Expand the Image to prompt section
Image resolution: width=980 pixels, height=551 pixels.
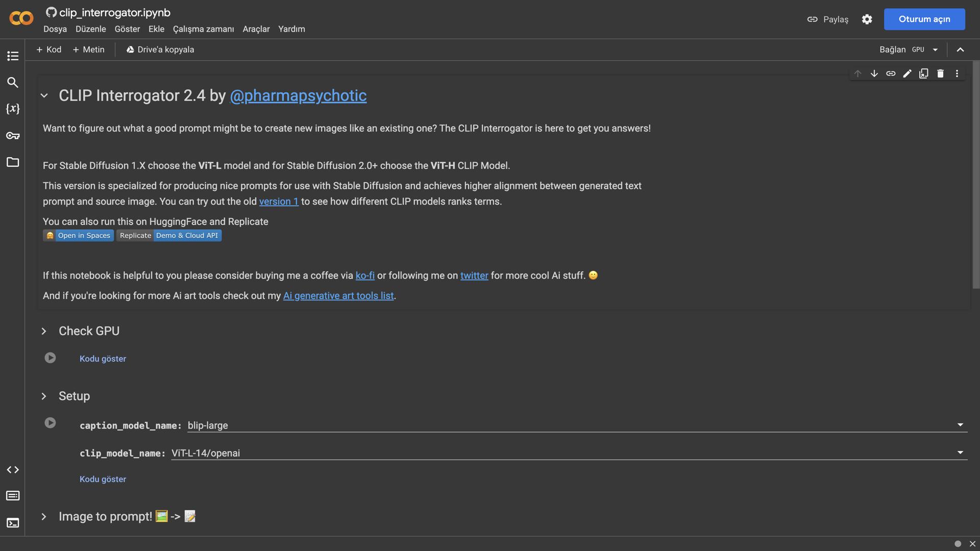[44, 516]
